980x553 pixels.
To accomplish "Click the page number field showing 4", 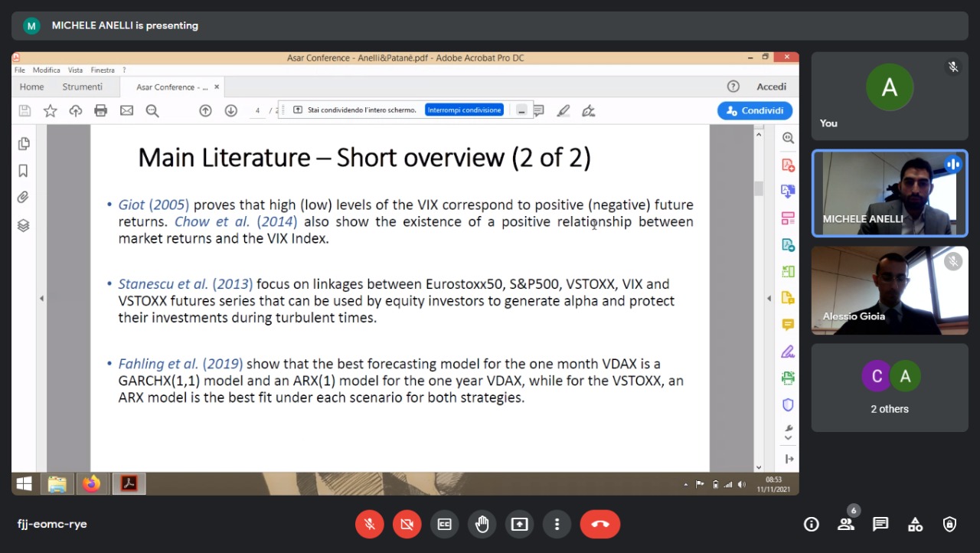I will (257, 111).
